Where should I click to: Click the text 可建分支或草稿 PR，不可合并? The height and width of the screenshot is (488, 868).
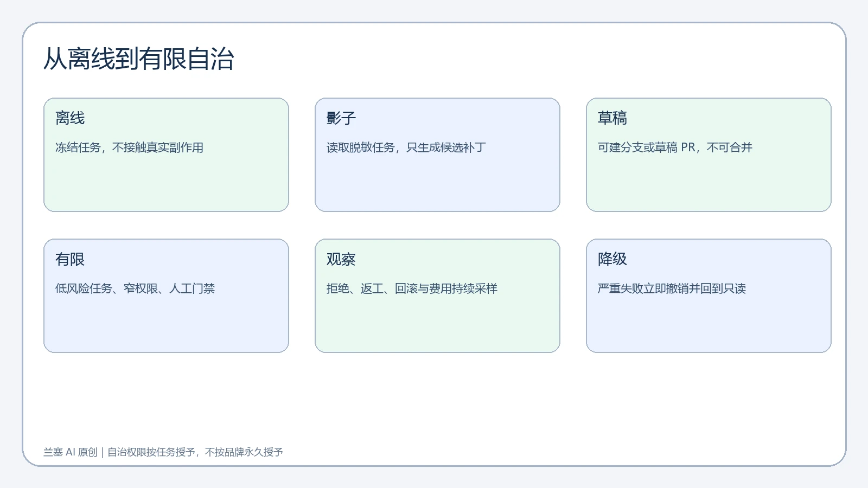coord(675,147)
